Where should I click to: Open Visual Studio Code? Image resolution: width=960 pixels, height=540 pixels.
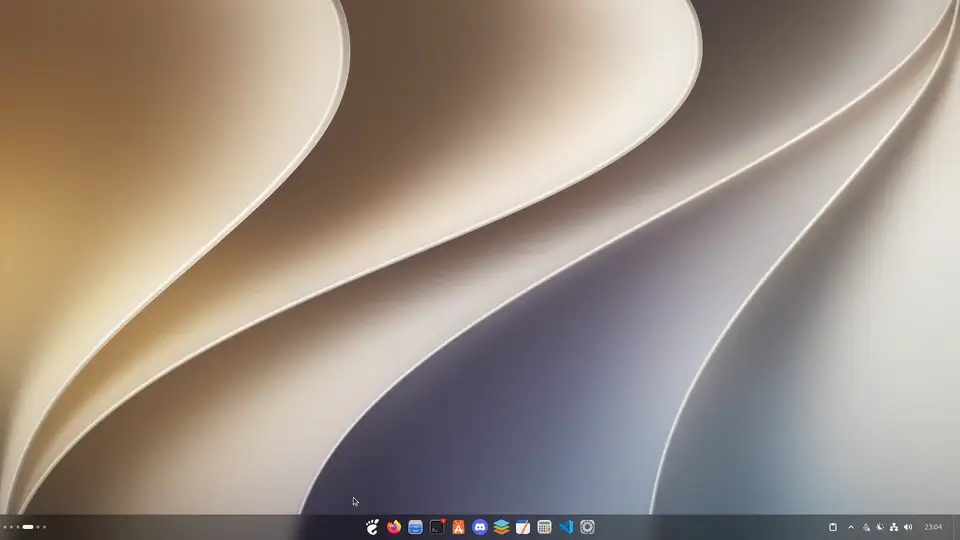pos(566,527)
